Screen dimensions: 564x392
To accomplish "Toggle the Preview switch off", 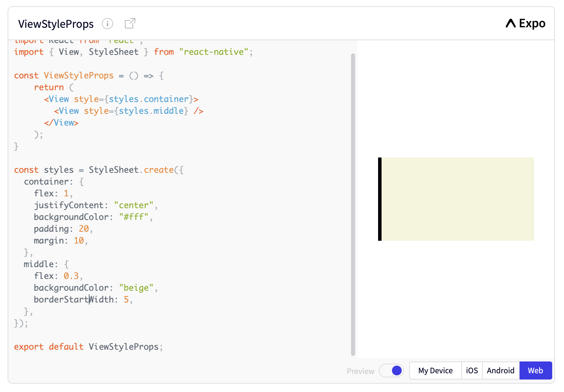I will (x=391, y=370).
